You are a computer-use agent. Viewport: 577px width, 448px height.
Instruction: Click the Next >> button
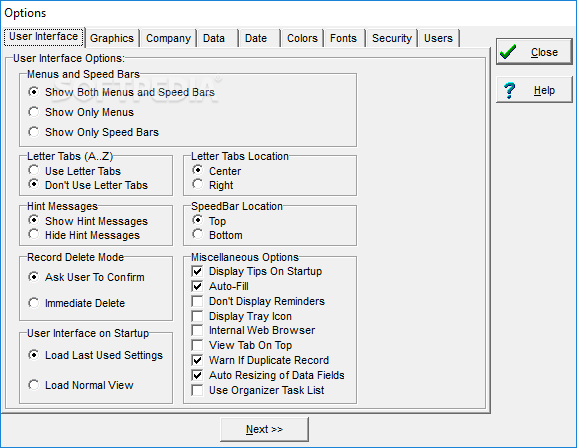pos(264,429)
